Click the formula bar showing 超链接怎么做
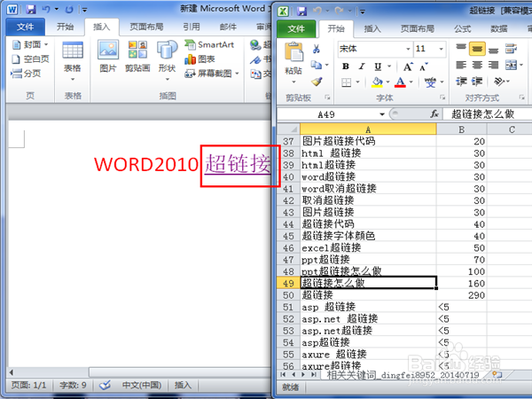The image size is (532, 399). pos(488,114)
